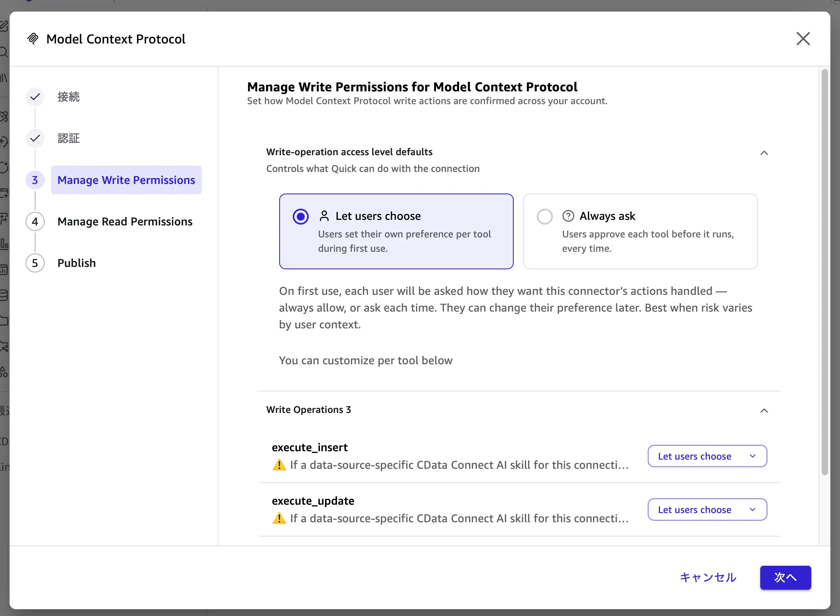Screen dimensions: 840x616
Task: Click the キャンセル button
Action: 708,577
